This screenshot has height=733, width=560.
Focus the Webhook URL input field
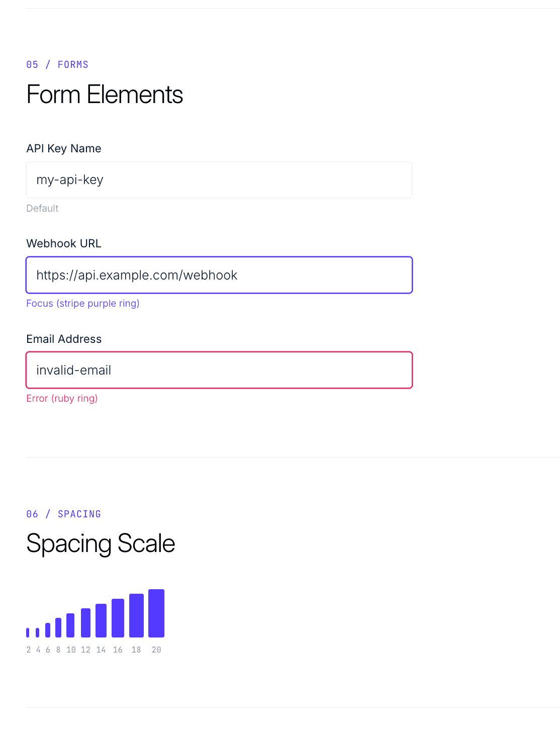coord(219,275)
